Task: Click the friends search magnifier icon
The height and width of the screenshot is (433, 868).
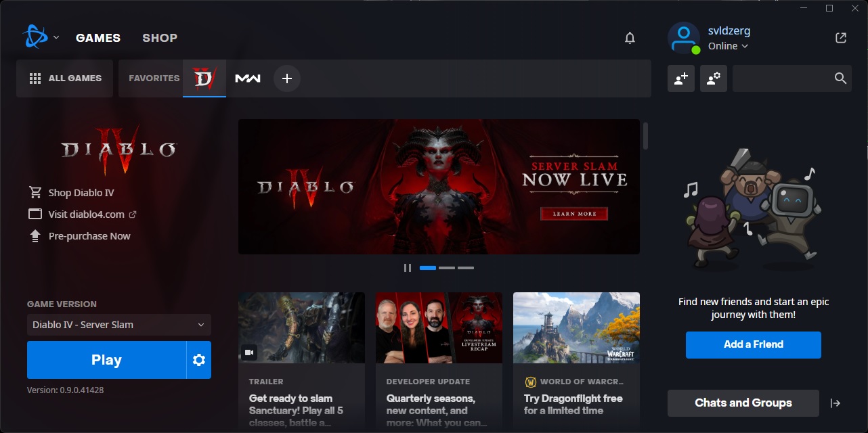Action: click(x=841, y=78)
